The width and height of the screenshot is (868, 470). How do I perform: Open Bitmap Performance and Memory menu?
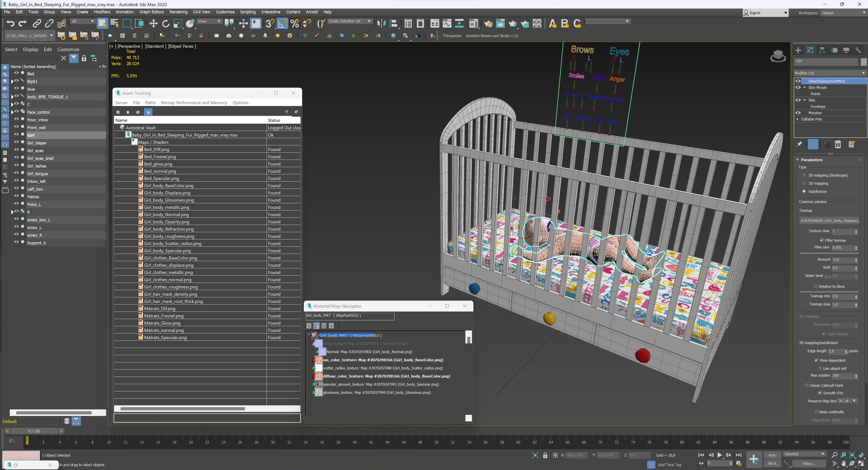(x=194, y=102)
